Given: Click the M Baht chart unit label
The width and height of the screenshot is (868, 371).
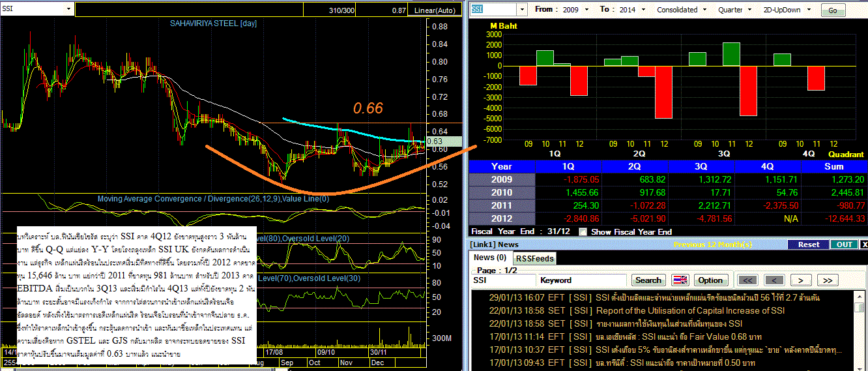Looking at the screenshot, I should pyautogui.click(x=504, y=26).
